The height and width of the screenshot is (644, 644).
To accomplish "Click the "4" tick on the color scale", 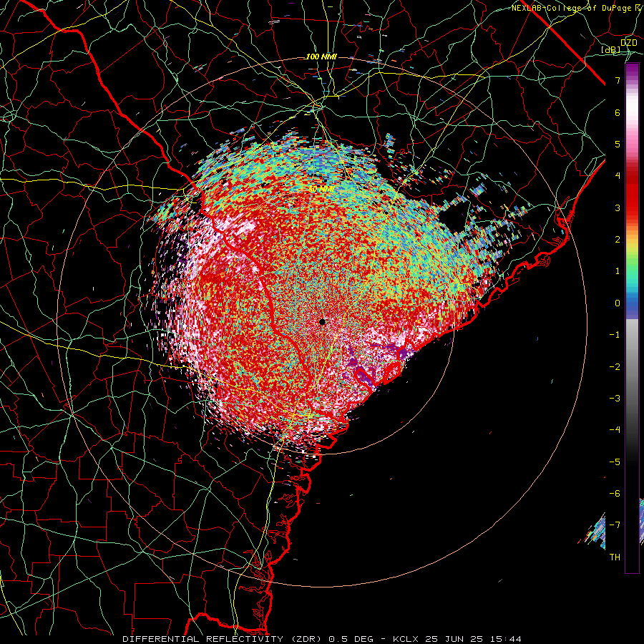I will [618, 176].
